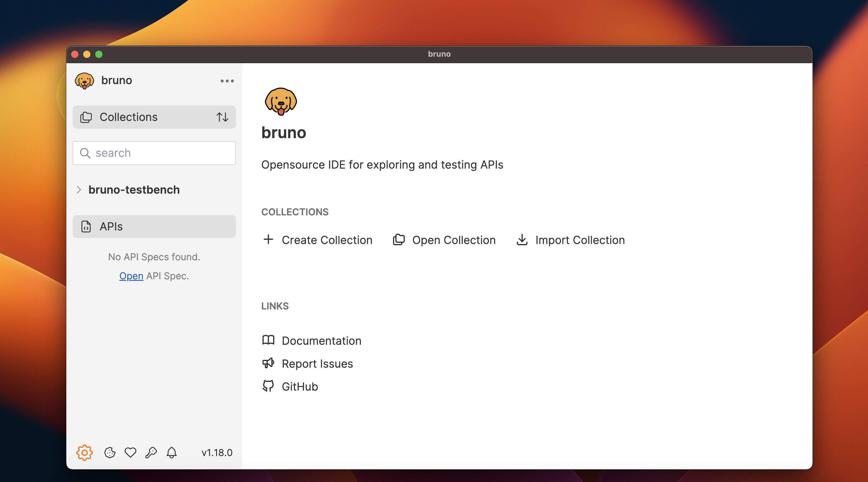868x482 pixels.
Task: Open the GitHub link
Action: point(300,386)
